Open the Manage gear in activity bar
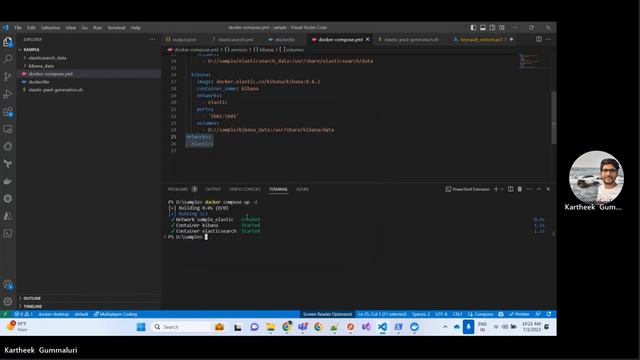The width and height of the screenshot is (640, 360). coord(8,302)
